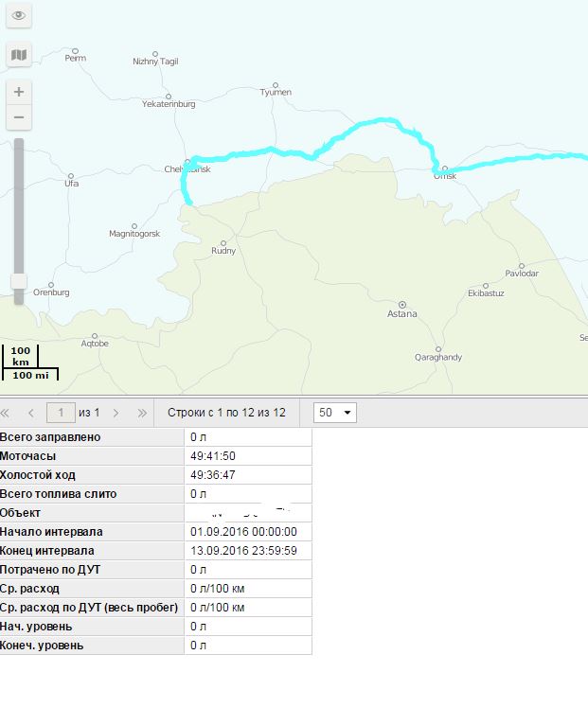This screenshot has width=588, height=708.
Task: Zoom in with the plus button
Action: click(19, 92)
